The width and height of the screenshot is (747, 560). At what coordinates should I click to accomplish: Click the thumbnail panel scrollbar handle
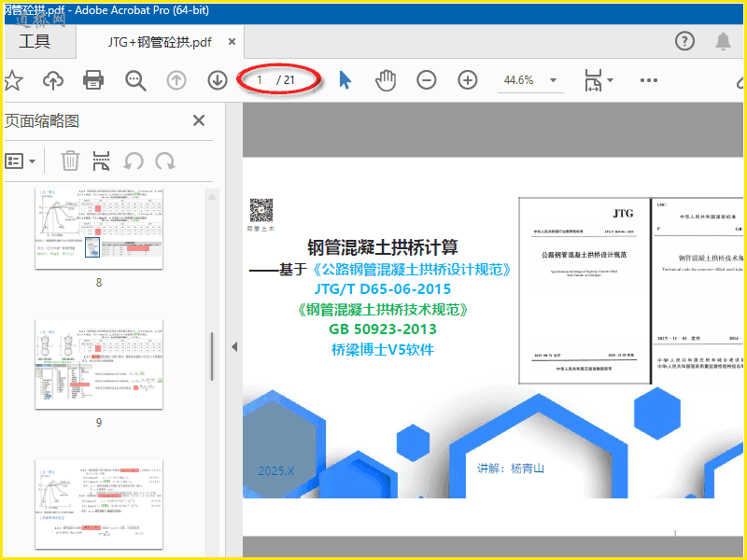coord(212,357)
